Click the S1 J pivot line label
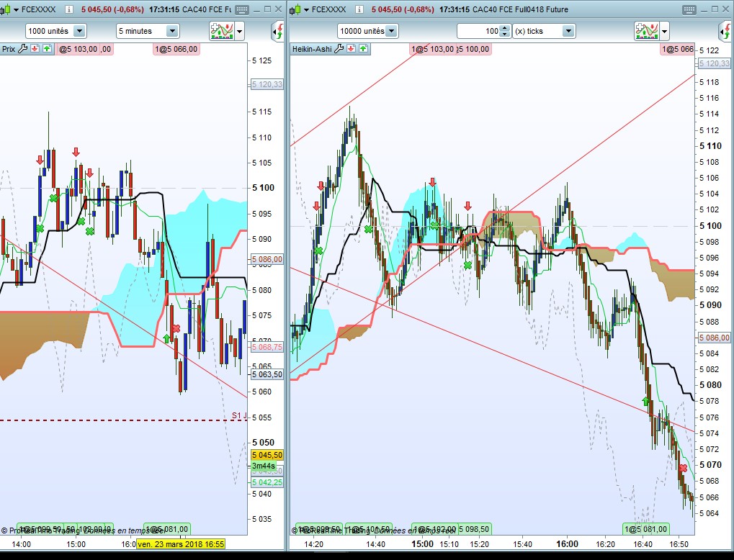Image resolution: width=734 pixels, height=560 pixels. click(239, 415)
